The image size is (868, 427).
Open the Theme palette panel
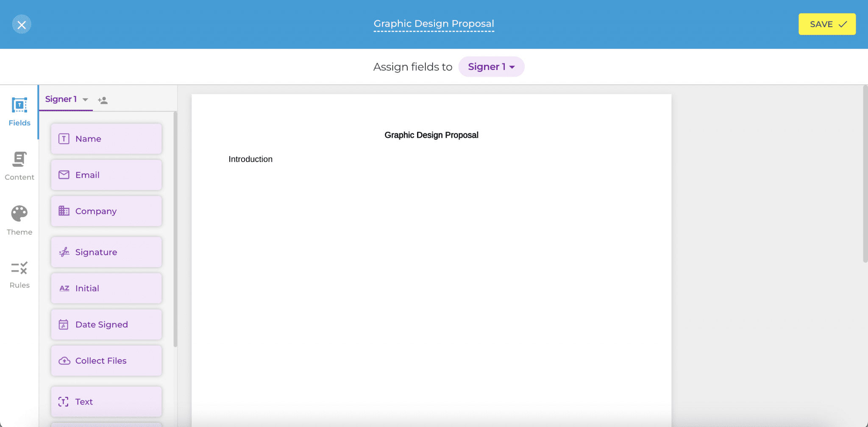(19, 220)
